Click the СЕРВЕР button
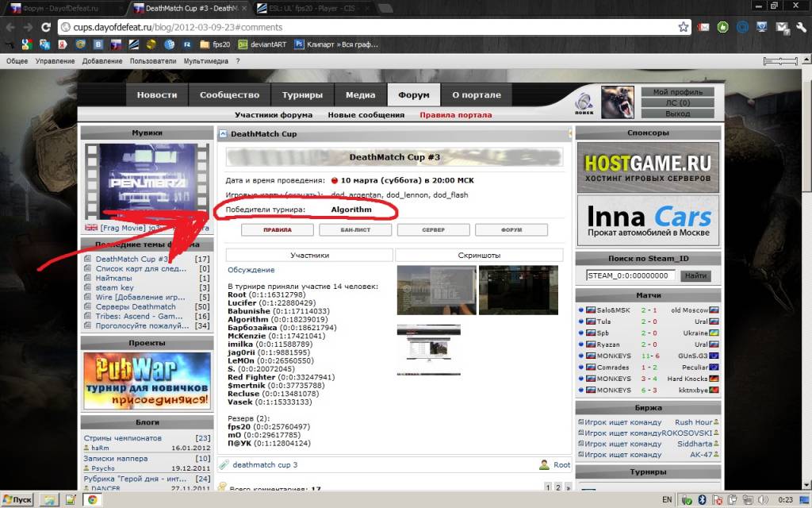 (x=434, y=229)
